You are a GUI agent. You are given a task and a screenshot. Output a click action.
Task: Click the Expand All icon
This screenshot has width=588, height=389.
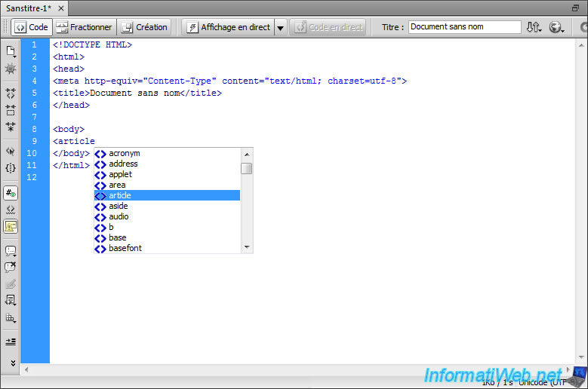[x=11, y=127]
